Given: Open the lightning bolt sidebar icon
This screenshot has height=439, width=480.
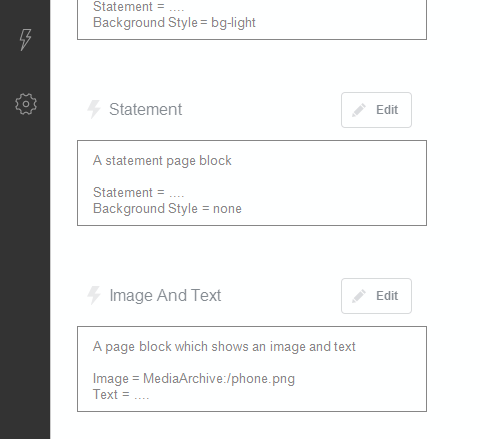Looking at the screenshot, I should click(x=25, y=39).
